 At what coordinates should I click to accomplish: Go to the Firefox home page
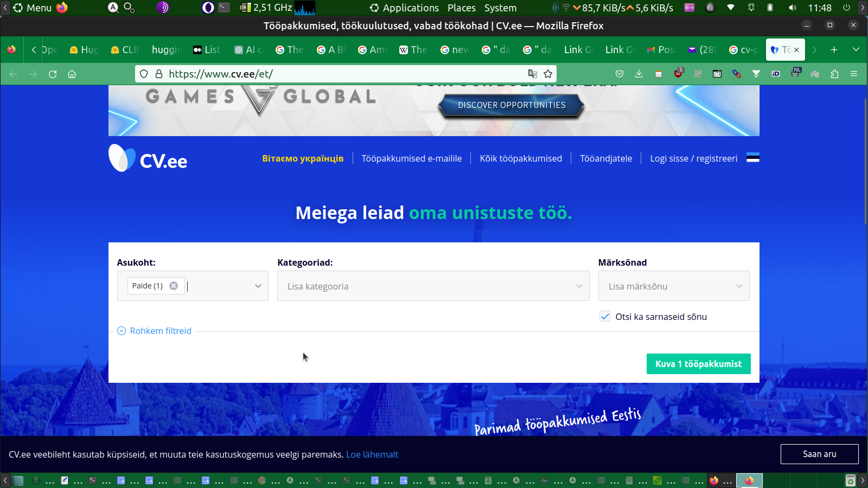[x=72, y=74]
